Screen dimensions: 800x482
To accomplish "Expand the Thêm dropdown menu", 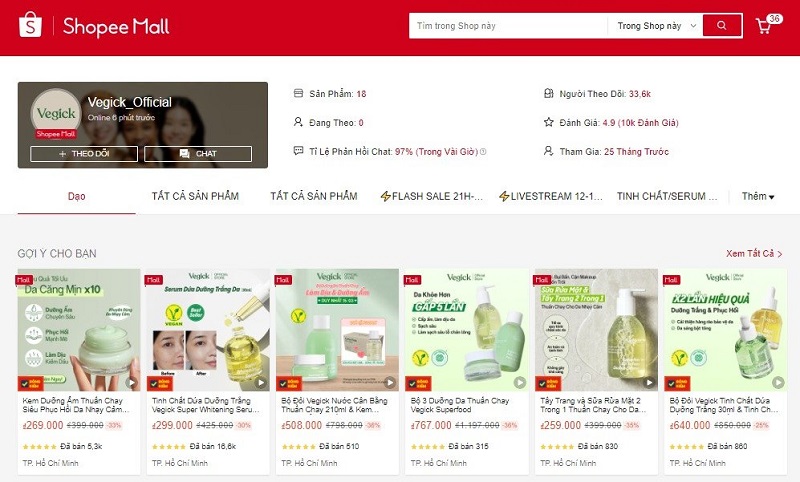I will tap(758, 196).
